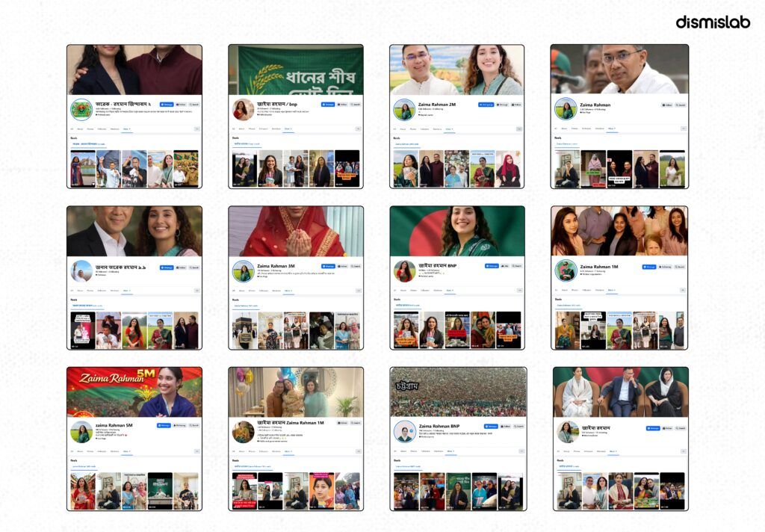The image size is (765, 532).
Task: Click Follow on Zaima Rahman 2M page
Action: [517, 105]
